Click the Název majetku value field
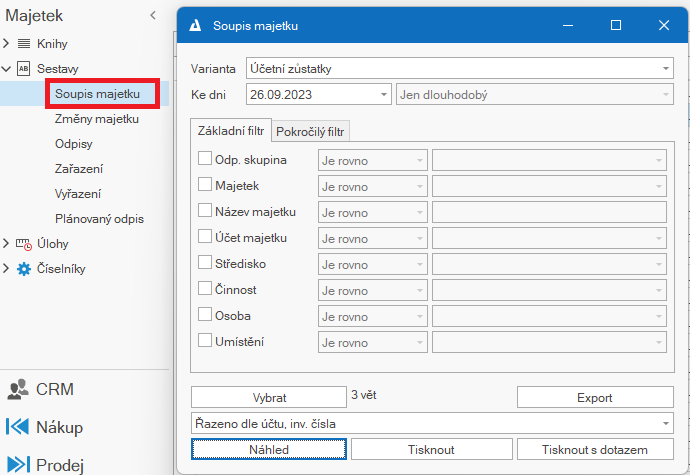691x475 pixels. click(x=549, y=212)
